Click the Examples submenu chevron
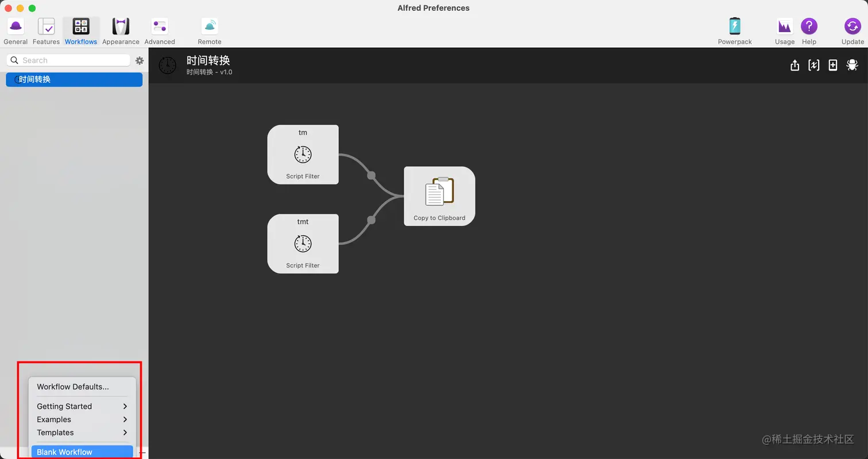 (x=125, y=419)
